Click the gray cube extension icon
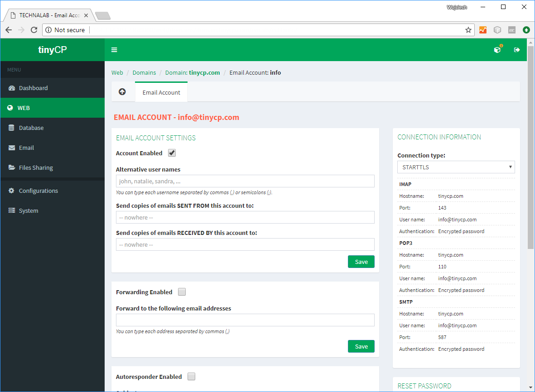 point(497,30)
